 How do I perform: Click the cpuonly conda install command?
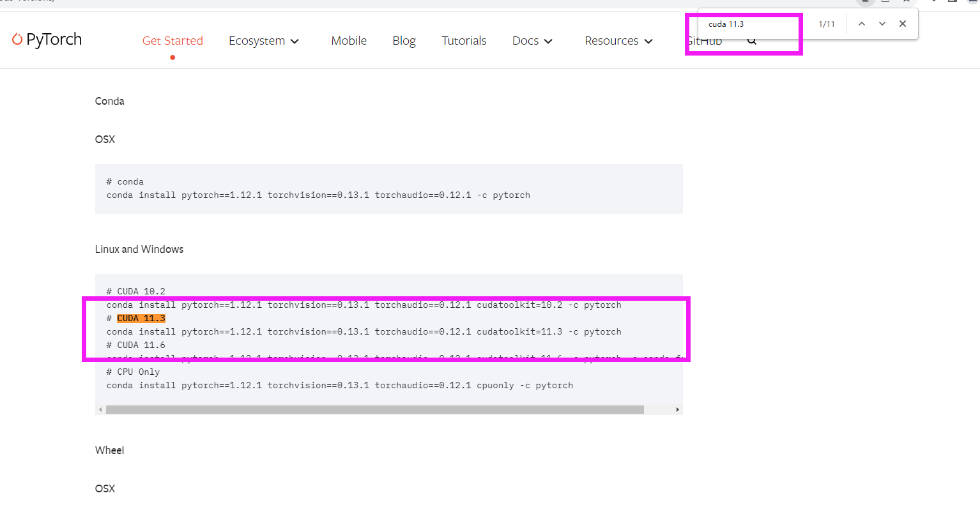(340, 386)
